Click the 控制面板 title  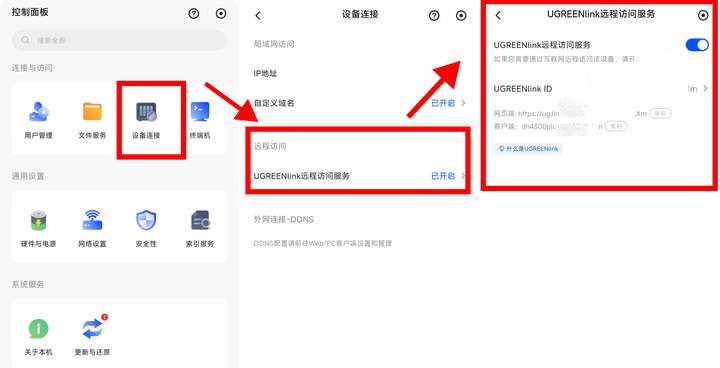30,12
